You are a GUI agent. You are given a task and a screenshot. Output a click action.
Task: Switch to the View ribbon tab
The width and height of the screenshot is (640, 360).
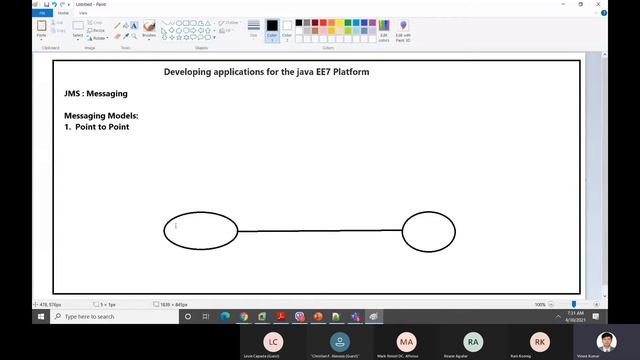pyautogui.click(x=83, y=13)
